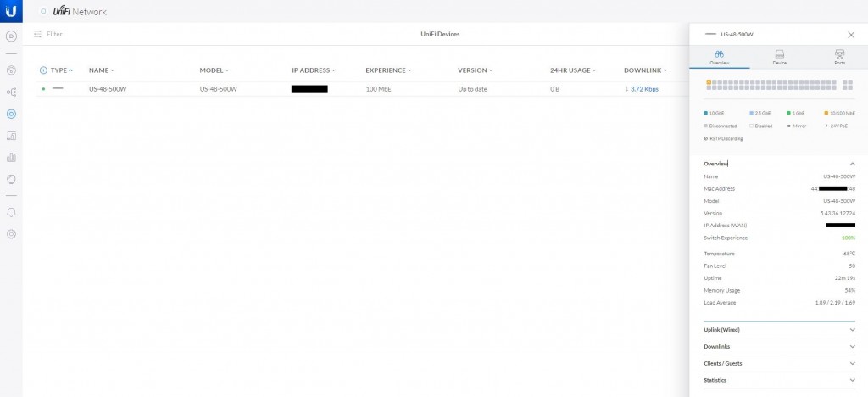The image size is (868, 397).
Task: Sort by the 24HR USAGE column
Action: click(574, 70)
